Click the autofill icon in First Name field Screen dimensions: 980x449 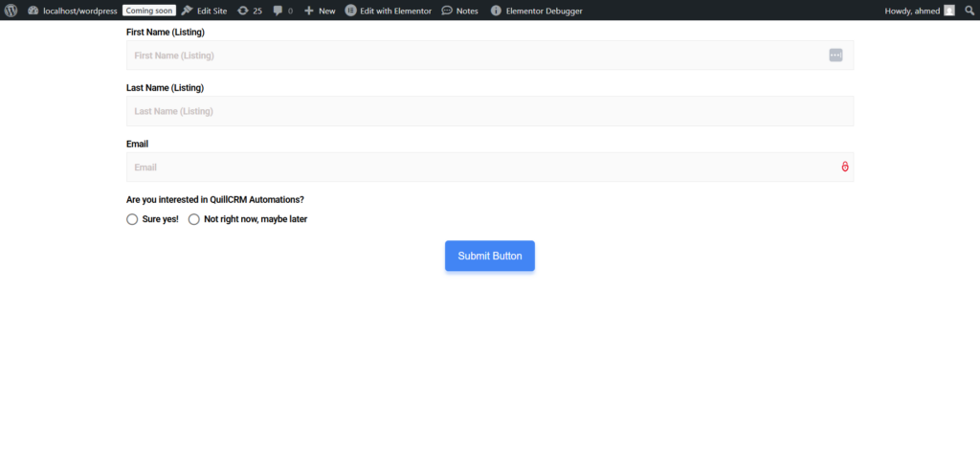click(x=835, y=56)
